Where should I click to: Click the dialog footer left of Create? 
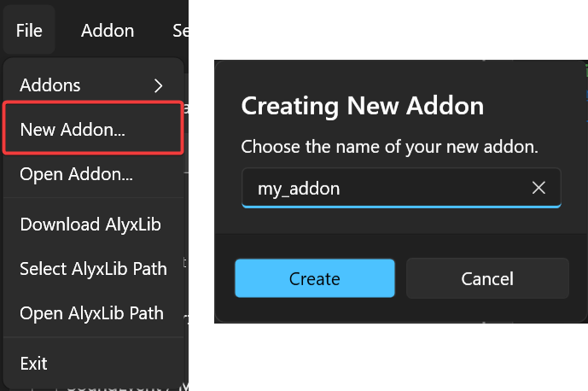(x=225, y=279)
